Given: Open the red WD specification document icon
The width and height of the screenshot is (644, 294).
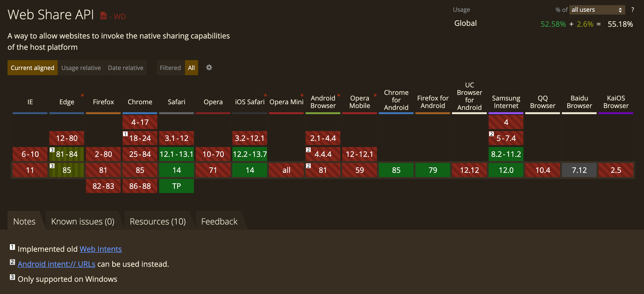Looking at the screenshot, I should (x=103, y=16).
